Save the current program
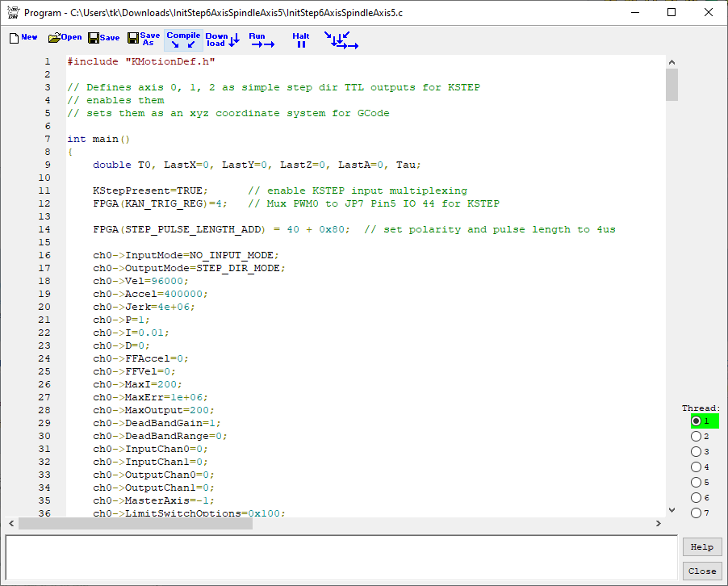 point(103,39)
